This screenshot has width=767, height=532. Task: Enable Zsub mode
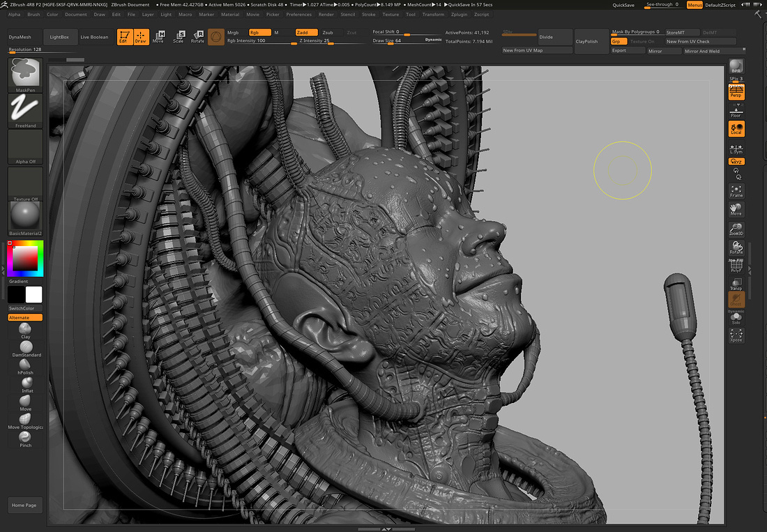pos(328,33)
